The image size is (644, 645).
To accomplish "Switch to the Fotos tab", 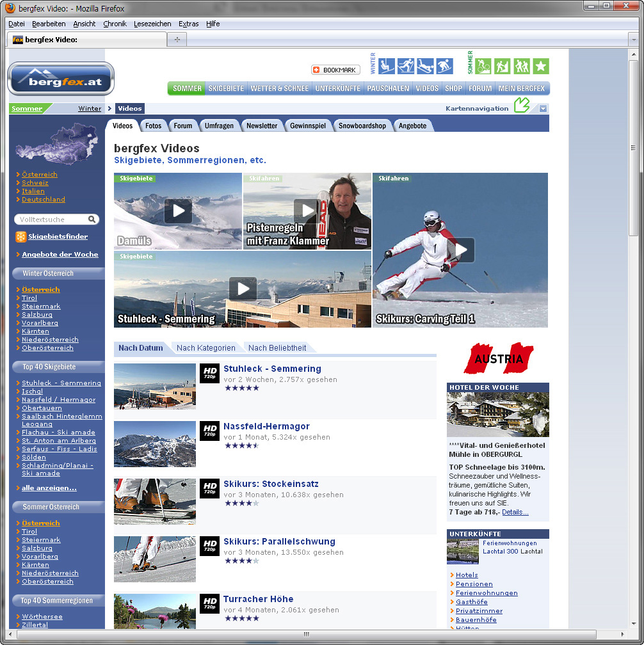I will [x=153, y=126].
